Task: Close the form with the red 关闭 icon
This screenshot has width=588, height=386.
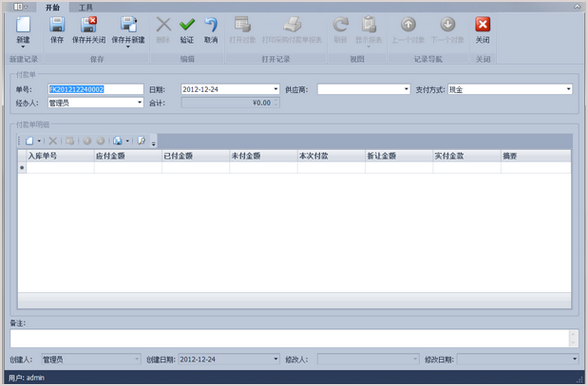Action: point(483,25)
